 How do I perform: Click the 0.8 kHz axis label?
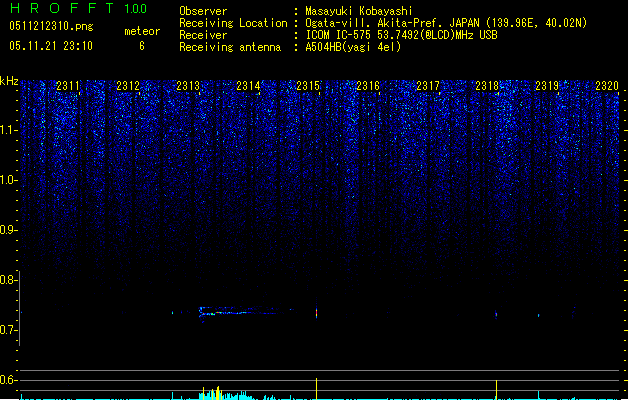pyautogui.click(x=8, y=280)
